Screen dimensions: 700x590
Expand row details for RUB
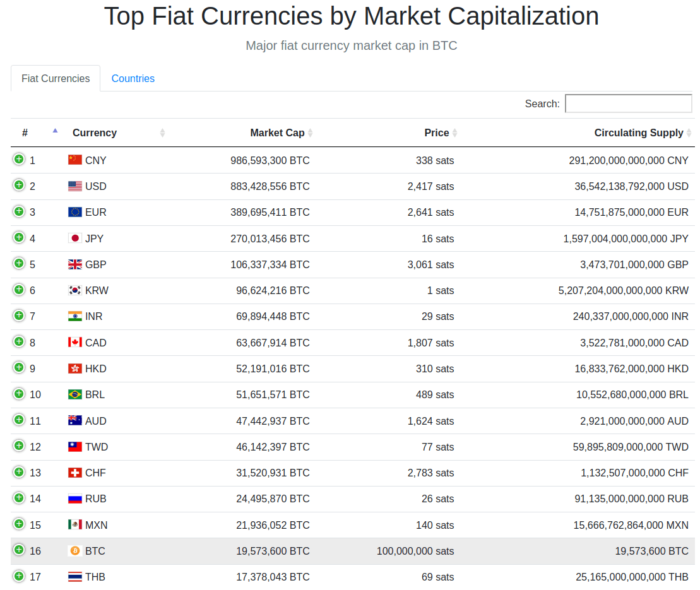[19, 498]
